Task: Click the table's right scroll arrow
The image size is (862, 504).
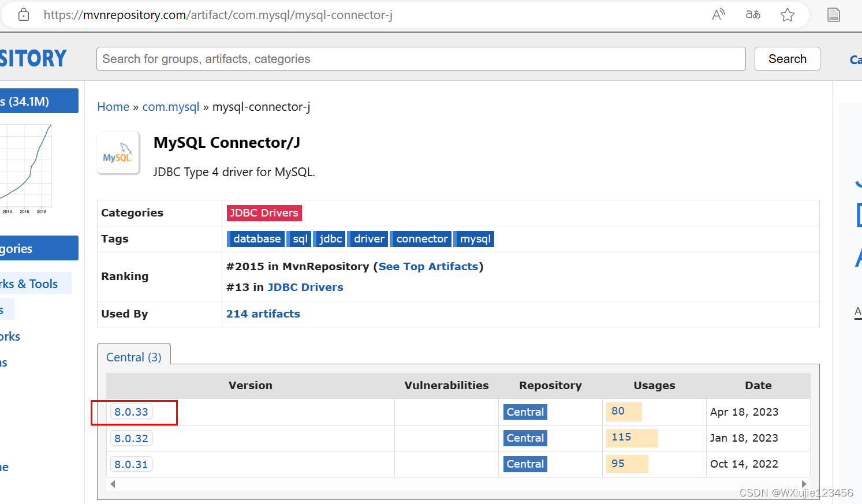Action: coord(804,484)
